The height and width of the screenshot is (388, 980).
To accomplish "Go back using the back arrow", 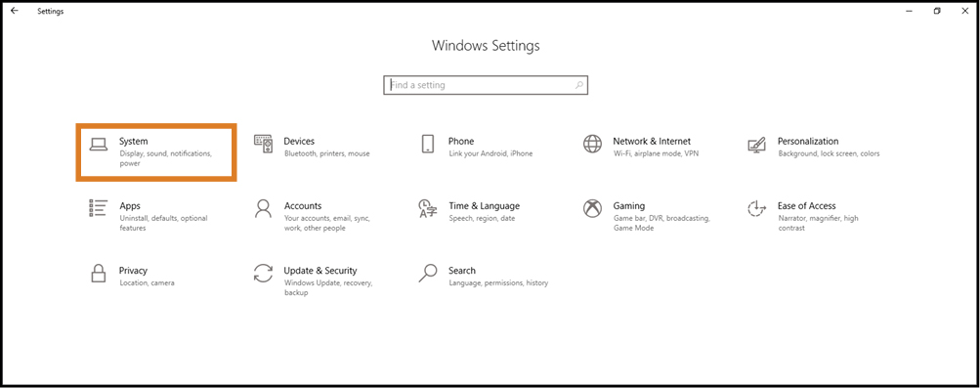I will click(15, 11).
